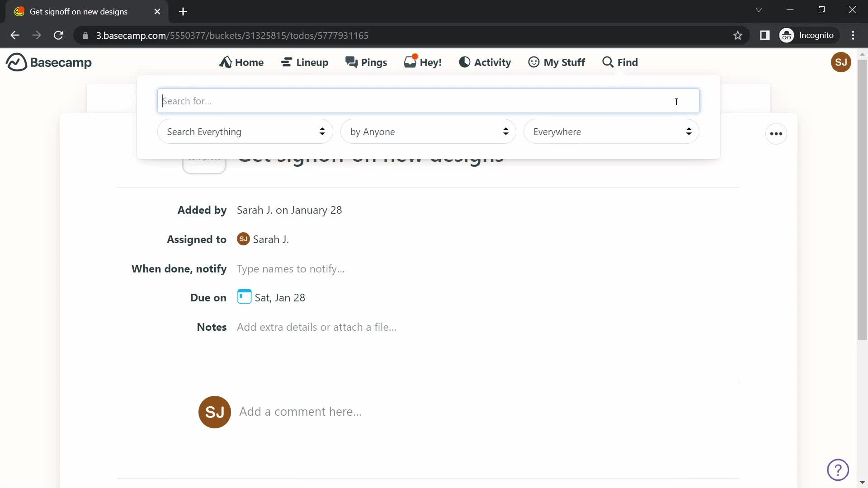The width and height of the screenshot is (868, 488).
Task: Expand the by Anyone filter dropdown
Action: (x=428, y=131)
